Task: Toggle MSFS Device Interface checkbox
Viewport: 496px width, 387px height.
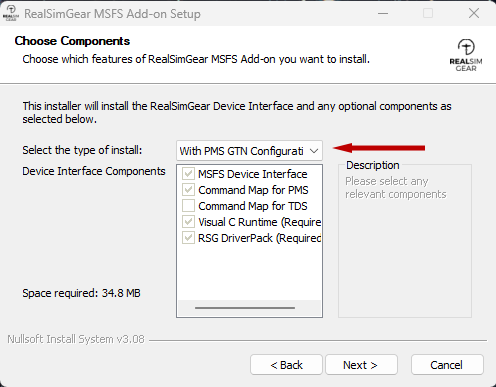Action: (x=188, y=174)
